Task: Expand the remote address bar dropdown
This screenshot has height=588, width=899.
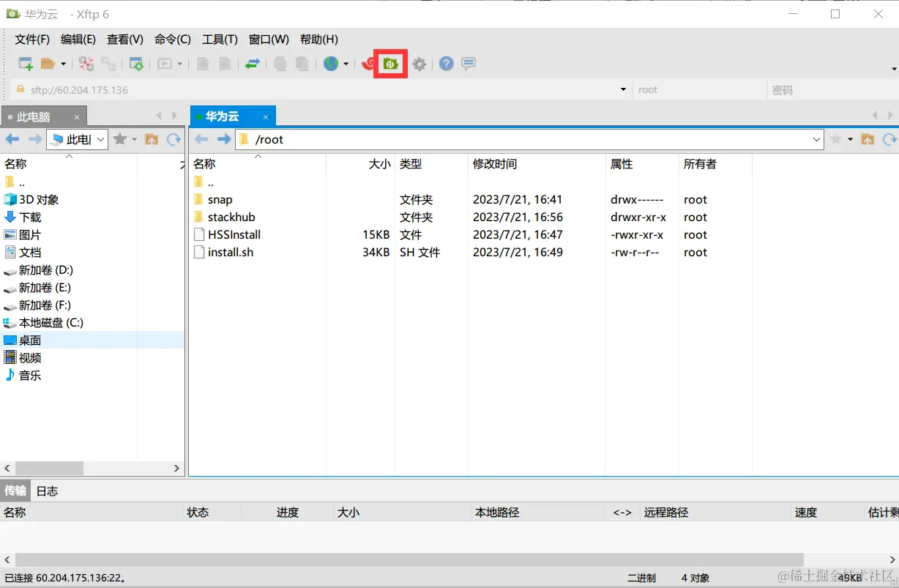Action: 817,139
